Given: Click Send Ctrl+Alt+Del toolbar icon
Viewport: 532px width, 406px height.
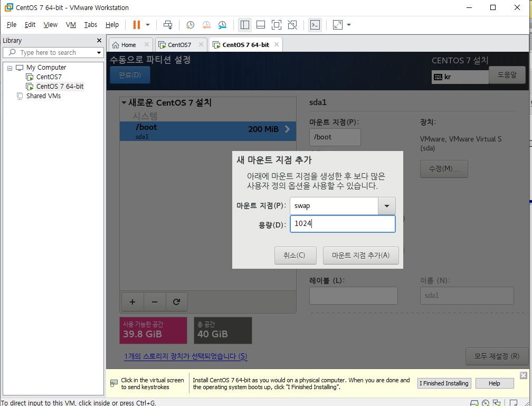Looking at the screenshot, I should point(168,25).
